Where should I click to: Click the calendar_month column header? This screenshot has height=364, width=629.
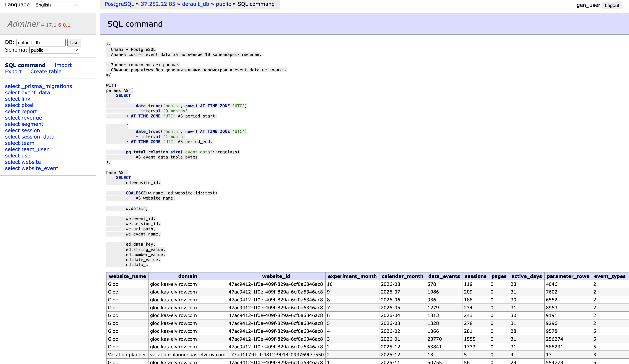pos(402,276)
